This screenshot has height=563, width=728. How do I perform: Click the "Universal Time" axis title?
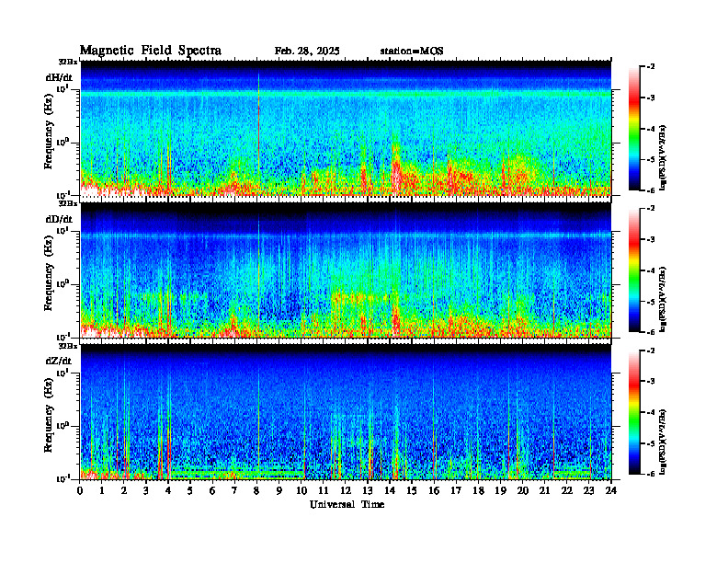(x=347, y=504)
